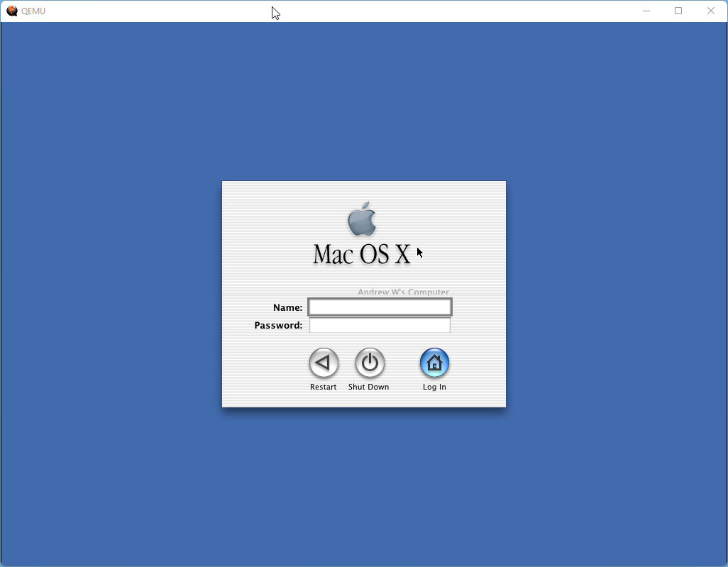This screenshot has height=567, width=728.
Task: Click the "Name:" field label
Action: (x=287, y=307)
